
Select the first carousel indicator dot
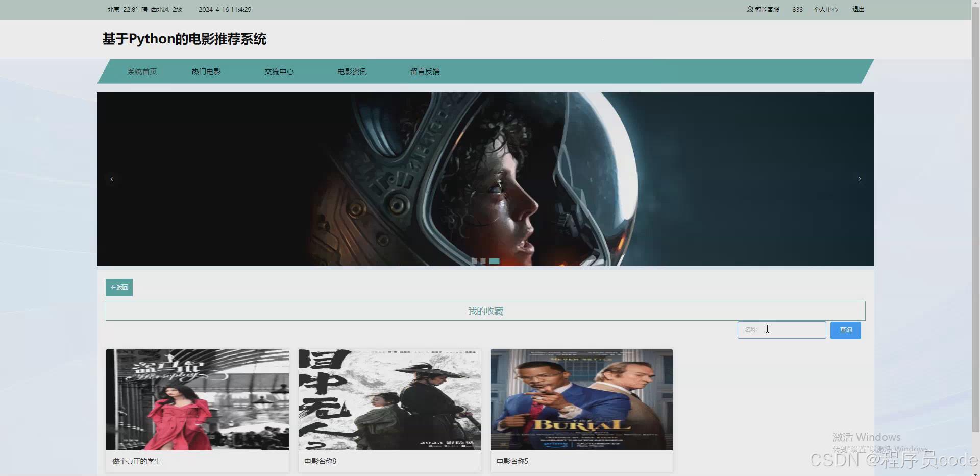coord(474,261)
